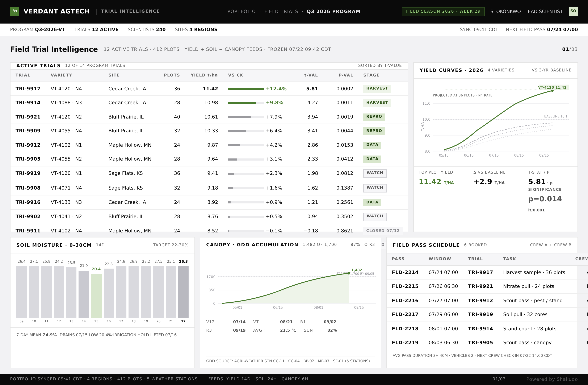The height and width of the screenshot is (385, 588).
Task: Select the Field Season 2026 Week 29 badge
Action: click(443, 11)
